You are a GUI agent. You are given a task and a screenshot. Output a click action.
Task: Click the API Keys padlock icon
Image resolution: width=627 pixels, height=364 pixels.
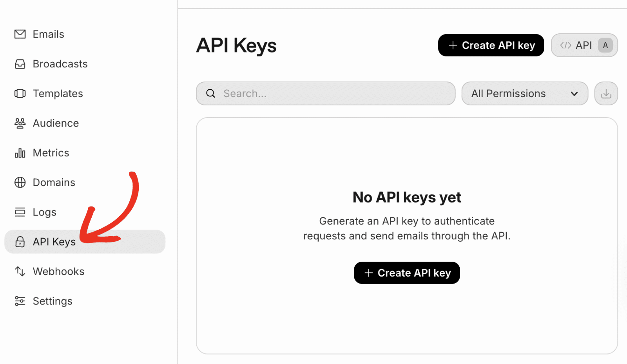(x=20, y=242)
